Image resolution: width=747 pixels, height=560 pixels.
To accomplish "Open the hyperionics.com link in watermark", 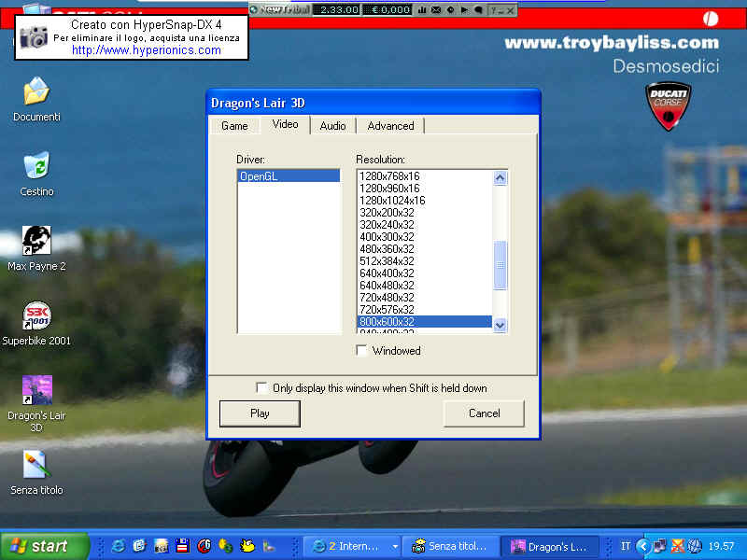I will point(147,50).
